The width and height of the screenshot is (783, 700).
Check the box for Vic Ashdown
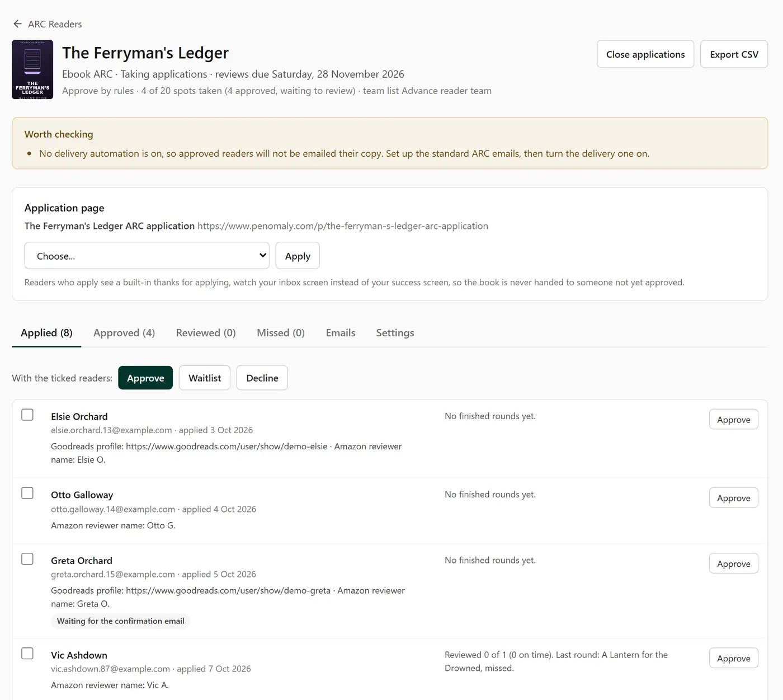click(x=27, y=654)
